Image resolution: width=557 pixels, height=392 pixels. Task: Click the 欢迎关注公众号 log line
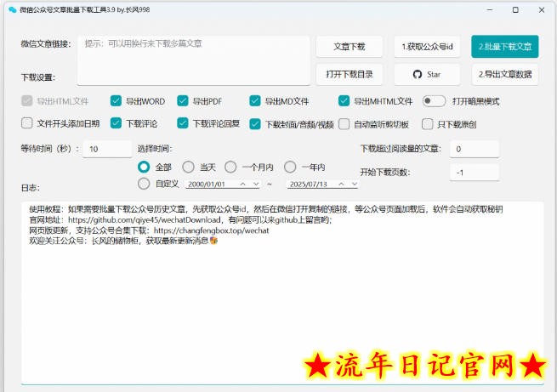pos(123,241)
